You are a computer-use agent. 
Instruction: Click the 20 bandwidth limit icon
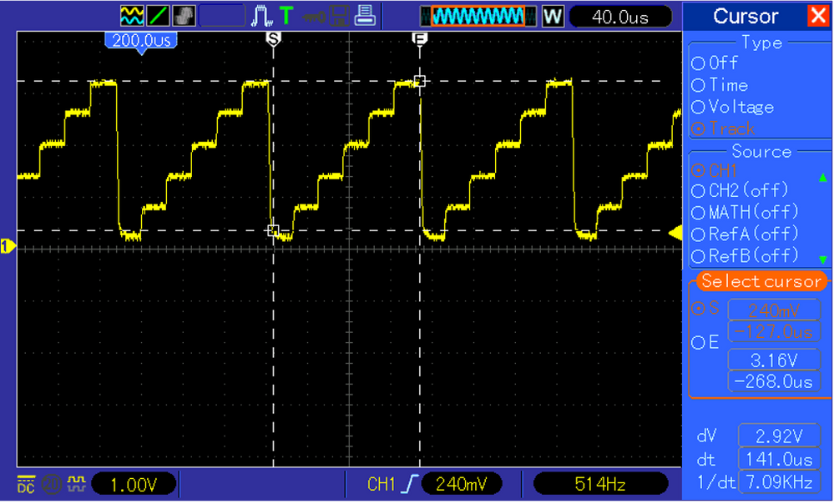pyautogui.click(x=52, y=484)
